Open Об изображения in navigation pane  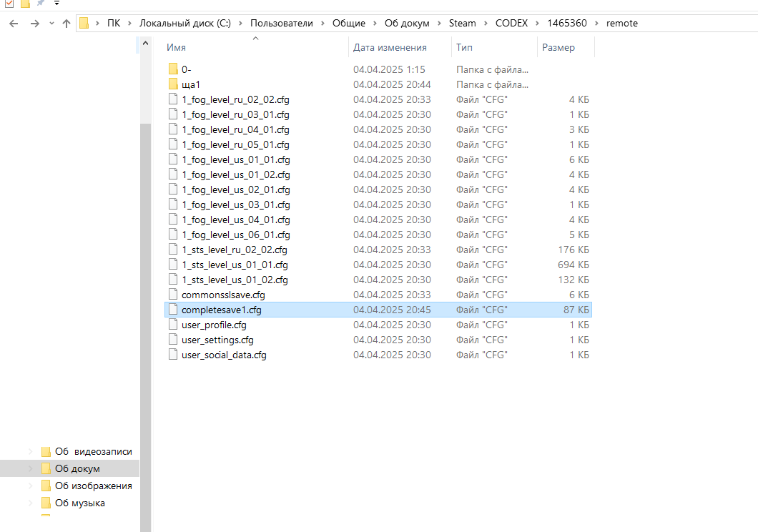tap(93, 486)
